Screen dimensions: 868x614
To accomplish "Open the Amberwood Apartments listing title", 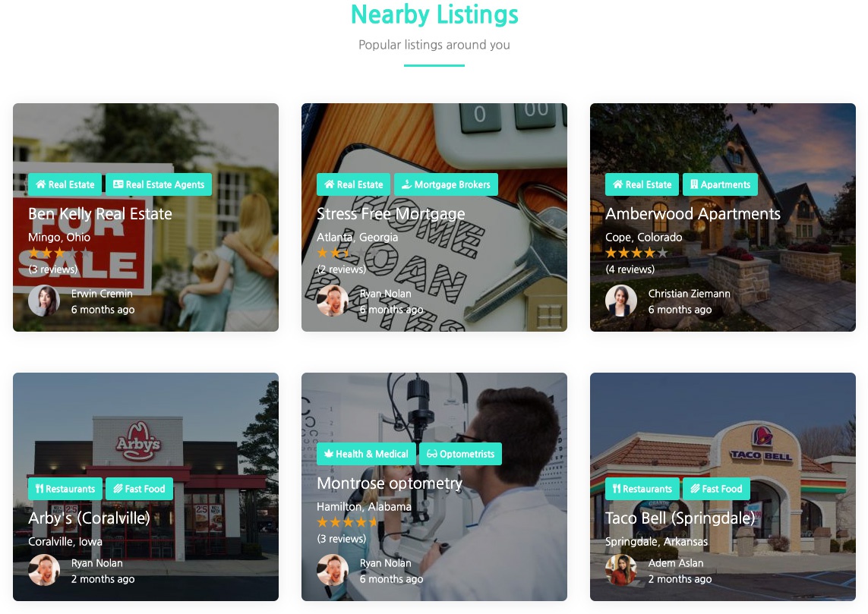I will pyautogui.click(x=693, y=214).
